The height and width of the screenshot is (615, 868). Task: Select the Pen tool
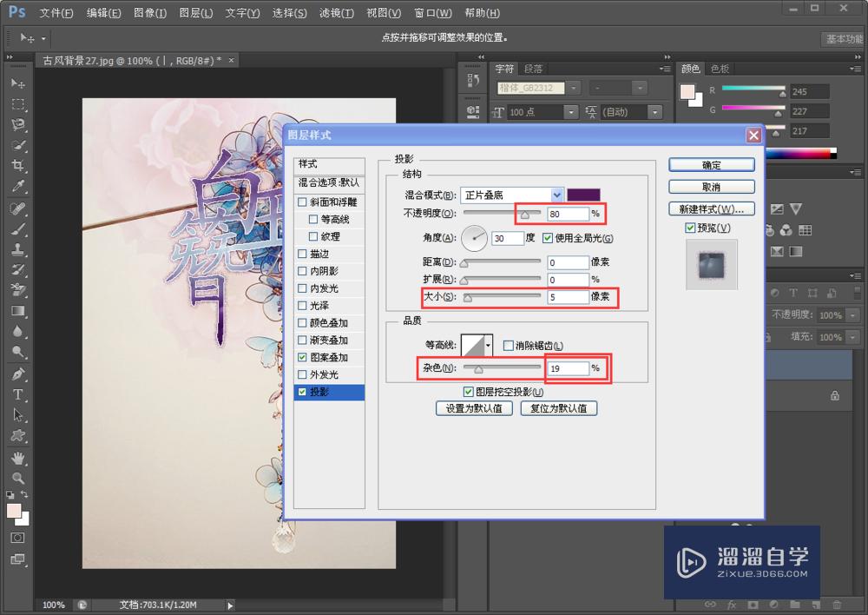pyautogui.click(x=17, y=374)
